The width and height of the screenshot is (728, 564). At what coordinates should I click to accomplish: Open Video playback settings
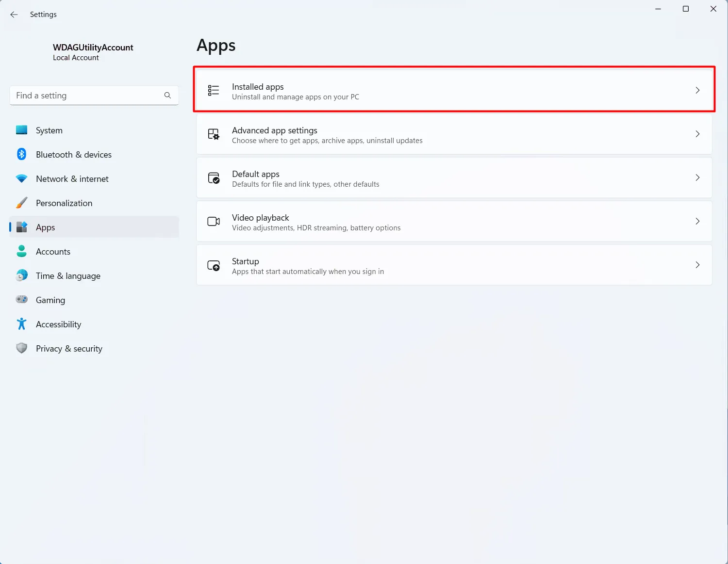tap(454, 221)
